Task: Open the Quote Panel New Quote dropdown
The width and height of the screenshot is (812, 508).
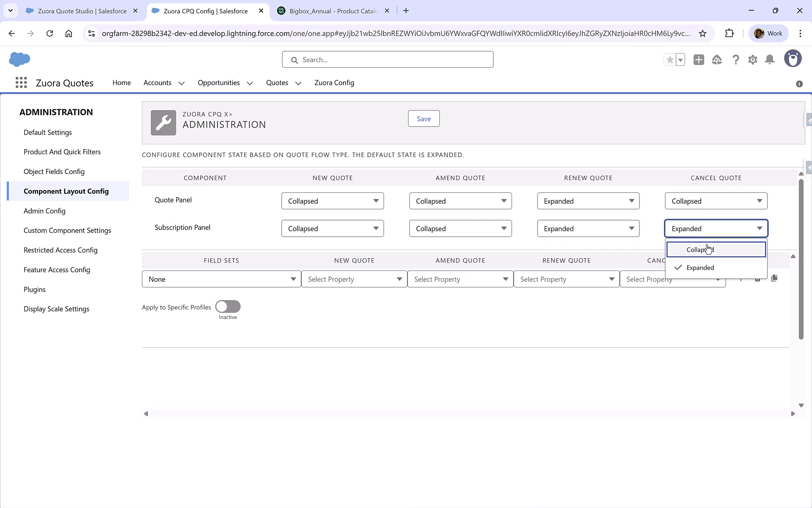Action: pyautogui.click(x=332, y=201)
